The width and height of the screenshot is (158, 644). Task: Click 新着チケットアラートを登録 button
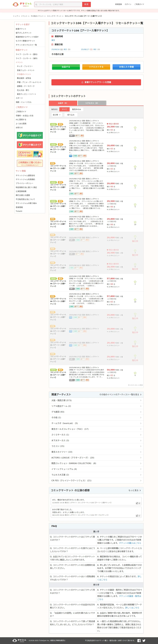coord(96,82)
